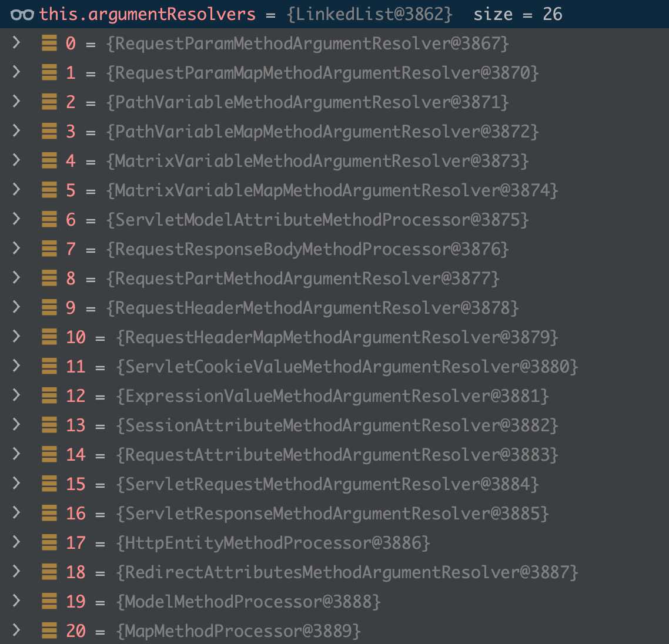Expand element 6 ServletModelAttributeMethodProcessor
Image resolution: width=669 pixels, height=644 pixels.
click(16, 219)
